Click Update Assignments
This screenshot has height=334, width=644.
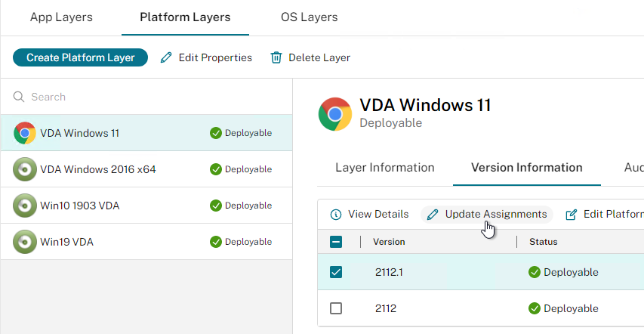(x=487, y=215)
